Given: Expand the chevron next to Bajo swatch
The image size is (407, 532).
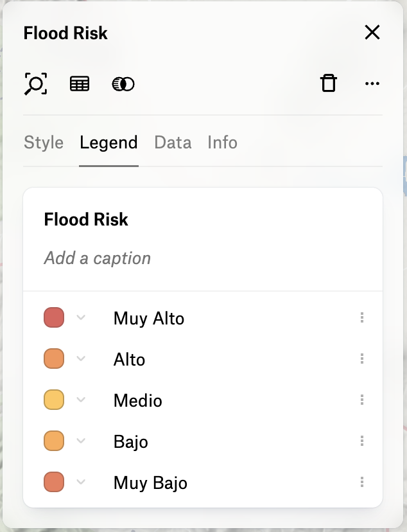Looking at the screenshot, I should [x=81, y=441].
